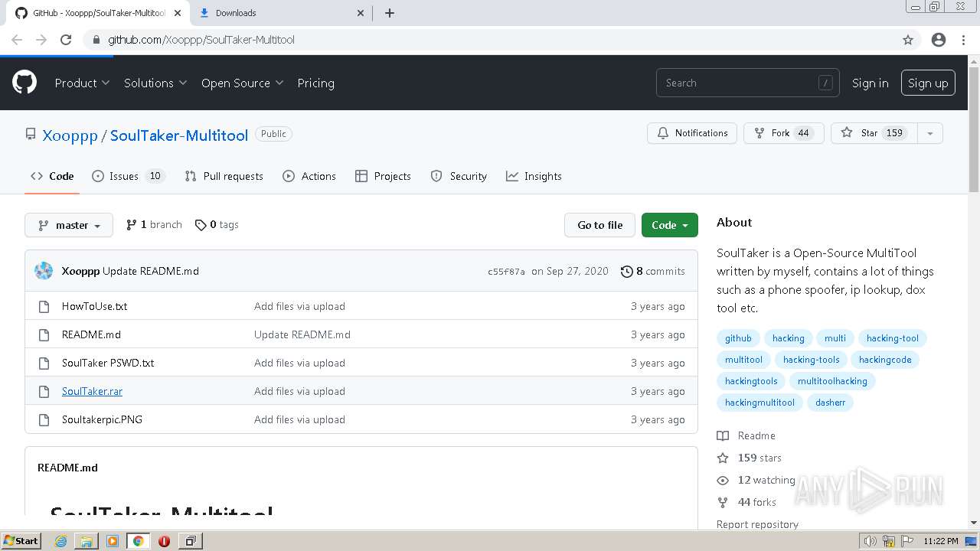980x551 pixels.
Task: Expand the Product menu
Action: pyautogui.click(x=82, y=83)
